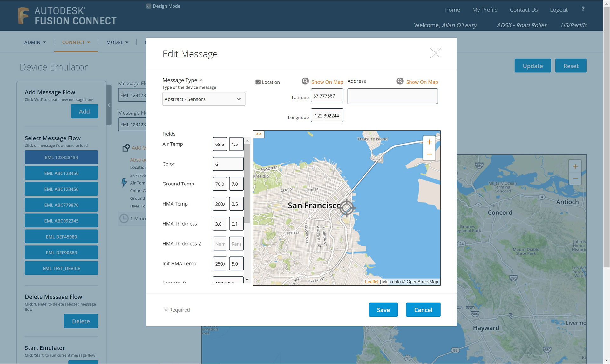Click the crosshair location marker on map
The width and height of the screenshot is (610, 364).
(x=347, y=208)
